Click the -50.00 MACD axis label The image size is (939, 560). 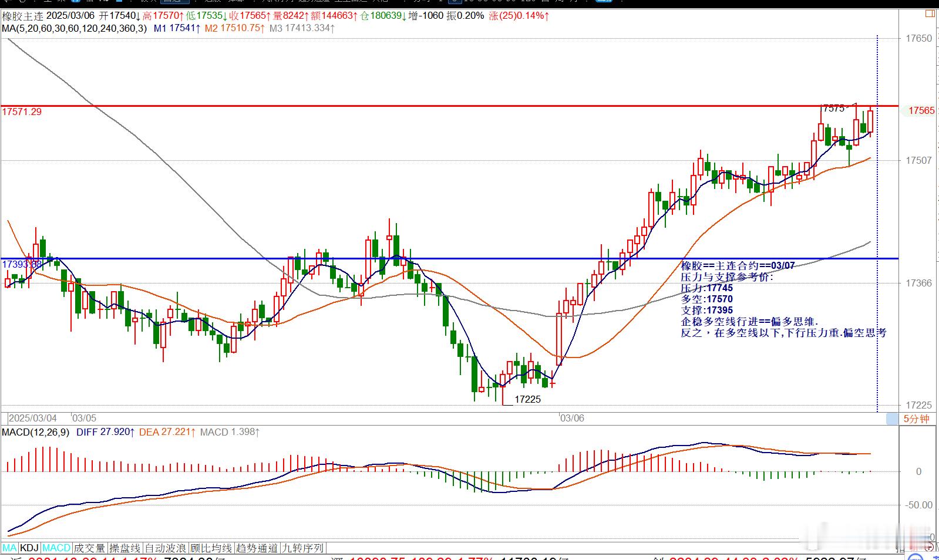click(x=920, y=505)
